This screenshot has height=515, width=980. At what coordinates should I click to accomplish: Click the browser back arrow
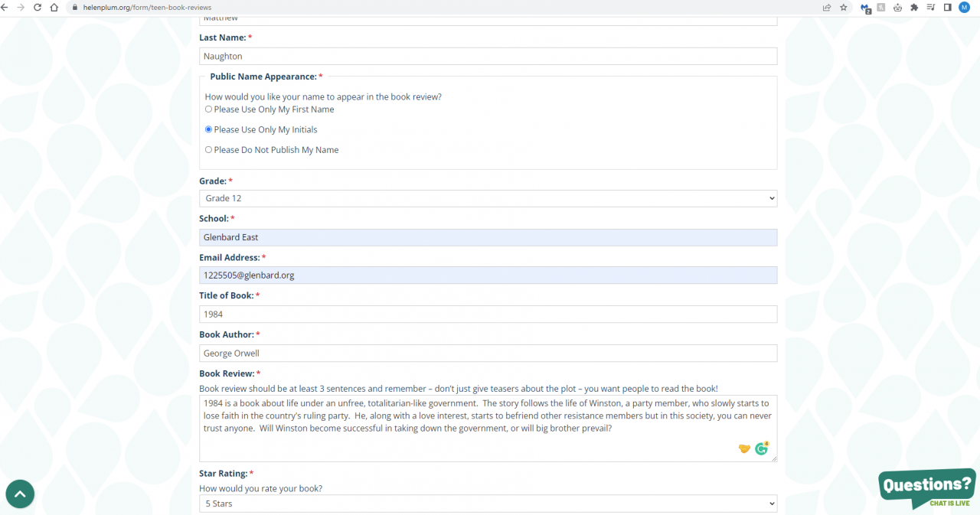tap(5, 7)
